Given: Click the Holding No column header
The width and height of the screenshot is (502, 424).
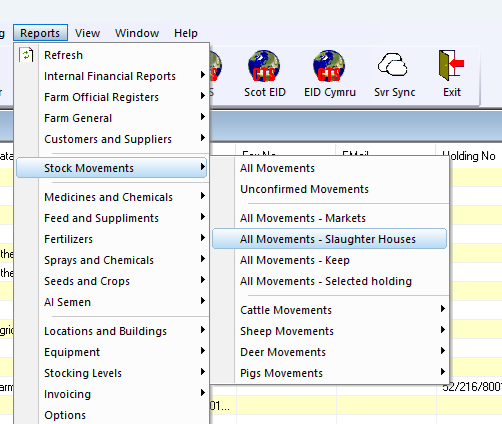Looking at the screenshot, I should pyautogui.click(x=469, y=156).
